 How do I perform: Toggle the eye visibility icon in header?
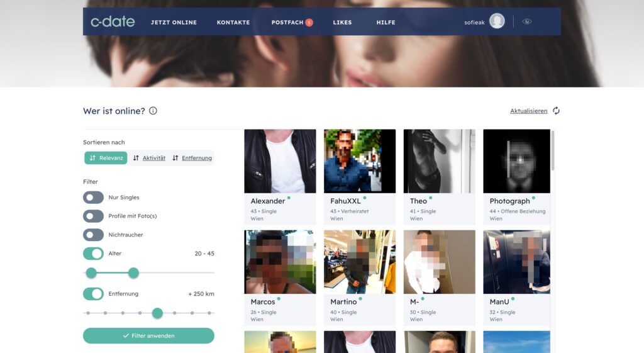pos(527,22)
